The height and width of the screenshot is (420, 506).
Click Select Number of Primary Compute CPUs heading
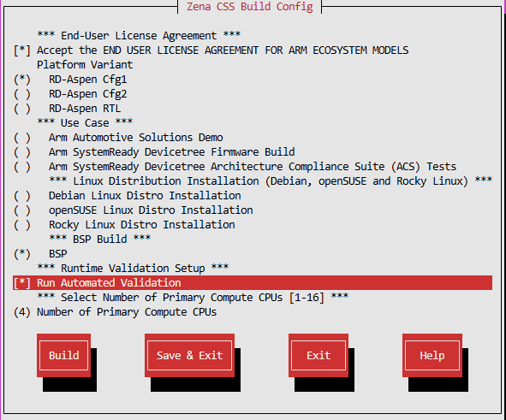click(x=193, y=297)
